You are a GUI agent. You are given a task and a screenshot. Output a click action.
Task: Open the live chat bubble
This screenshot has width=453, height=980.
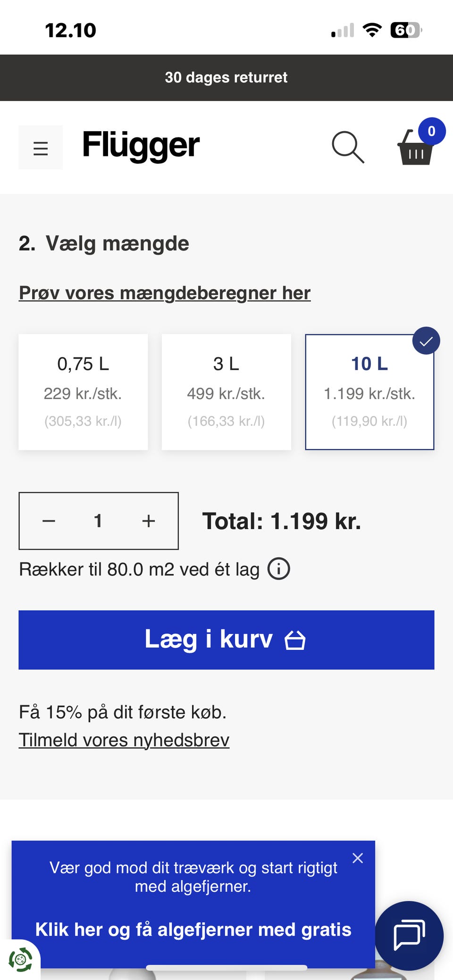[x=409, y=936]
